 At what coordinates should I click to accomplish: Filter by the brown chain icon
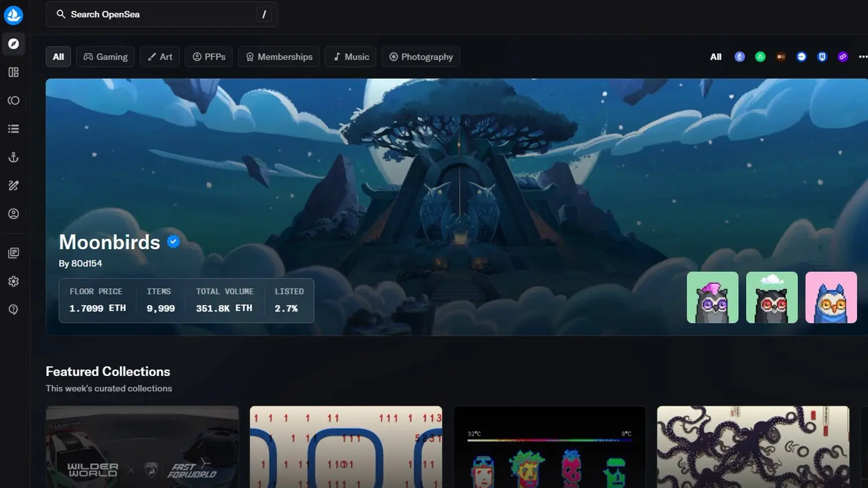click(x=781, y=57)
